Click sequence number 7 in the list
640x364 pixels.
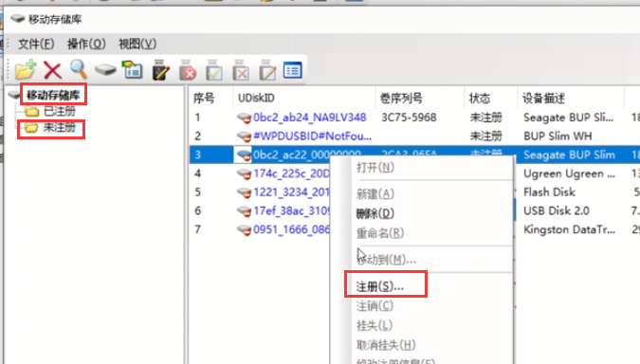tap(197, 229)
